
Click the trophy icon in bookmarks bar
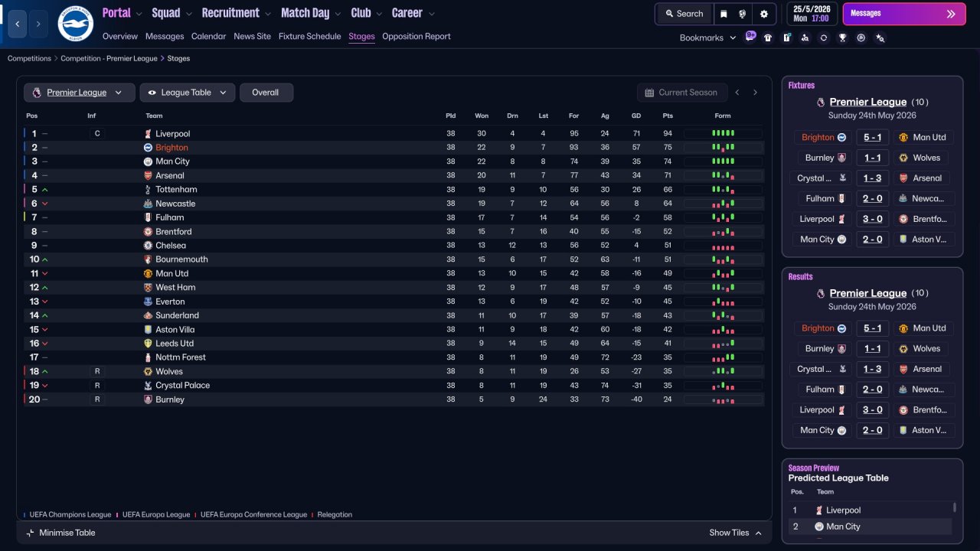[x=842, y=37]
